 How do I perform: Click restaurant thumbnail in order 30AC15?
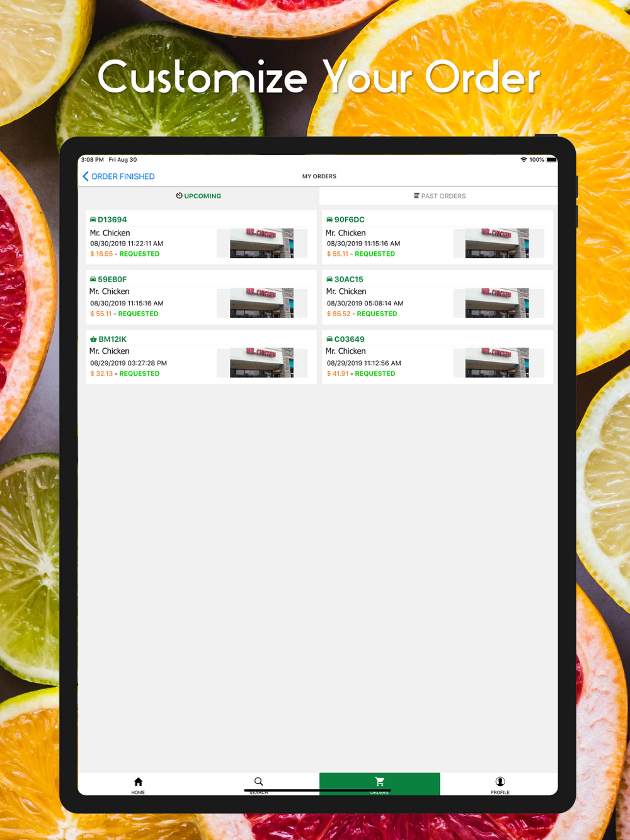497,303
